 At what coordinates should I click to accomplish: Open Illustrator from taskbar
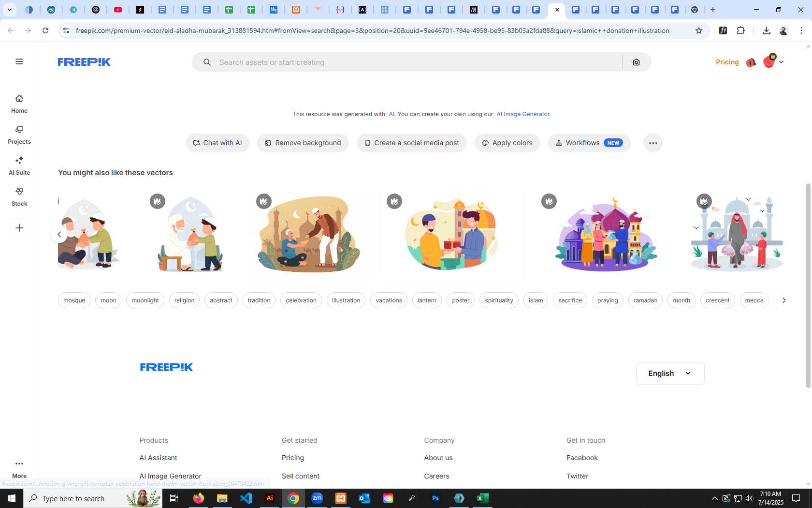pos(270,498)
